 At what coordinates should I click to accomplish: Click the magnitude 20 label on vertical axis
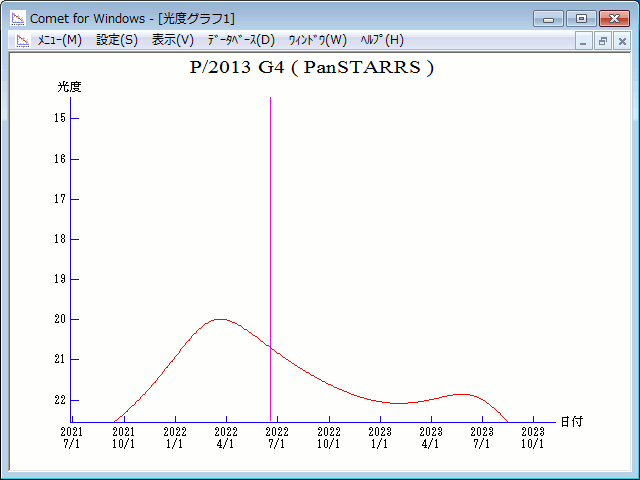(x=60, y=319)
